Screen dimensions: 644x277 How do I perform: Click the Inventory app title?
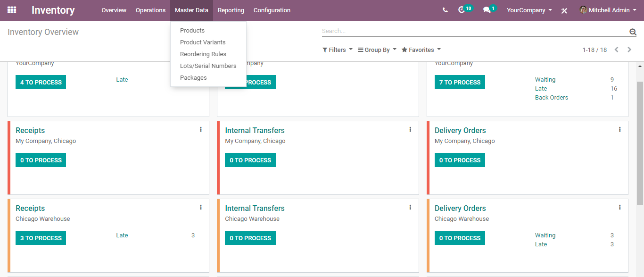click(53, 10)
